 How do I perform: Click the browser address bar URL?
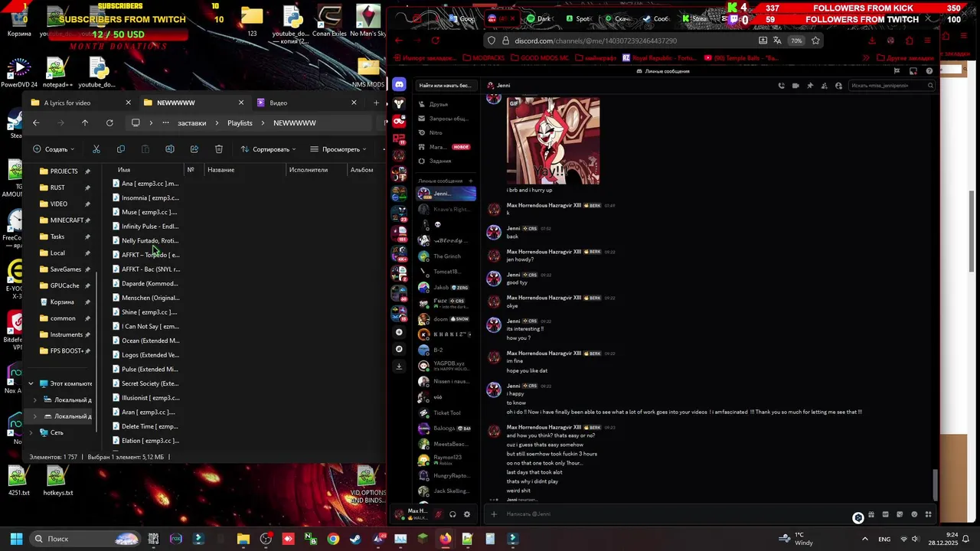tap(596, 41)
